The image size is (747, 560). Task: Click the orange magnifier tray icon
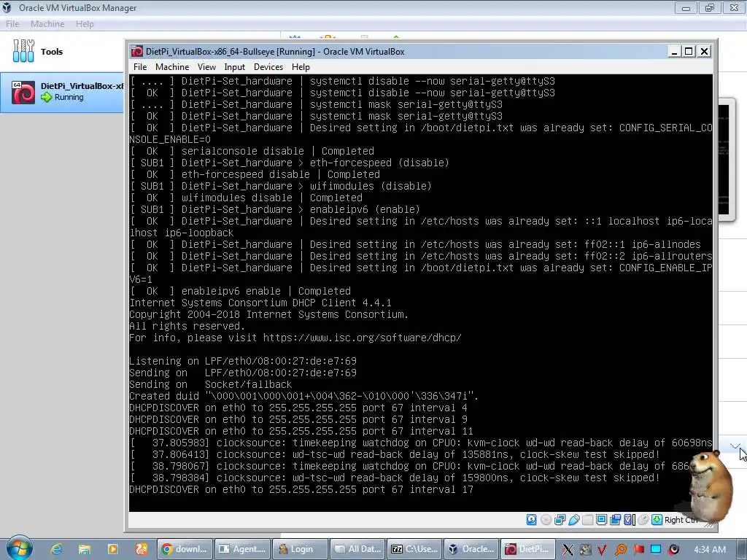[x=620, y=550]
